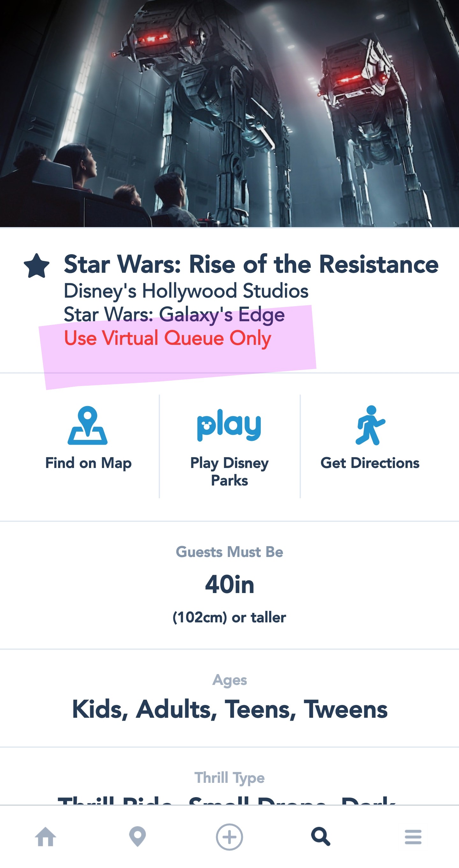Tap the Star Wars: Galaxy's Edge land name
Image resolution: width=459 pixels, height=868 pixels.
click(174, 315)
